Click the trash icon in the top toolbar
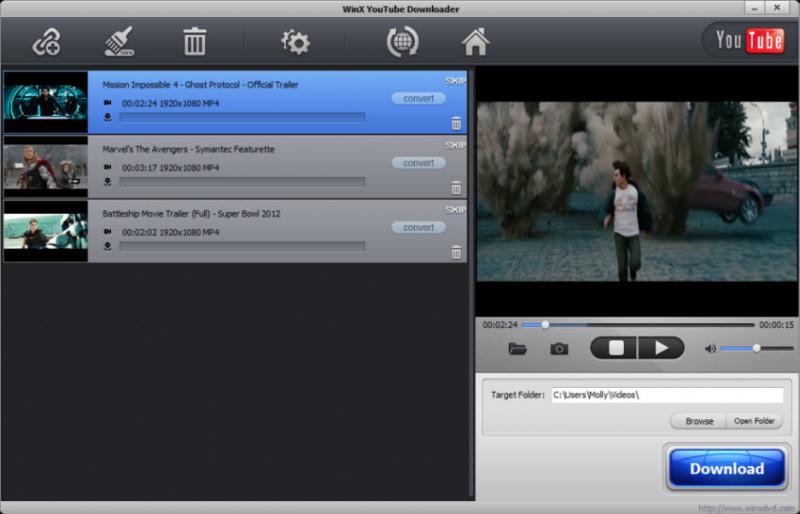This screenshot has width=800, height=514. pos(194,42)
